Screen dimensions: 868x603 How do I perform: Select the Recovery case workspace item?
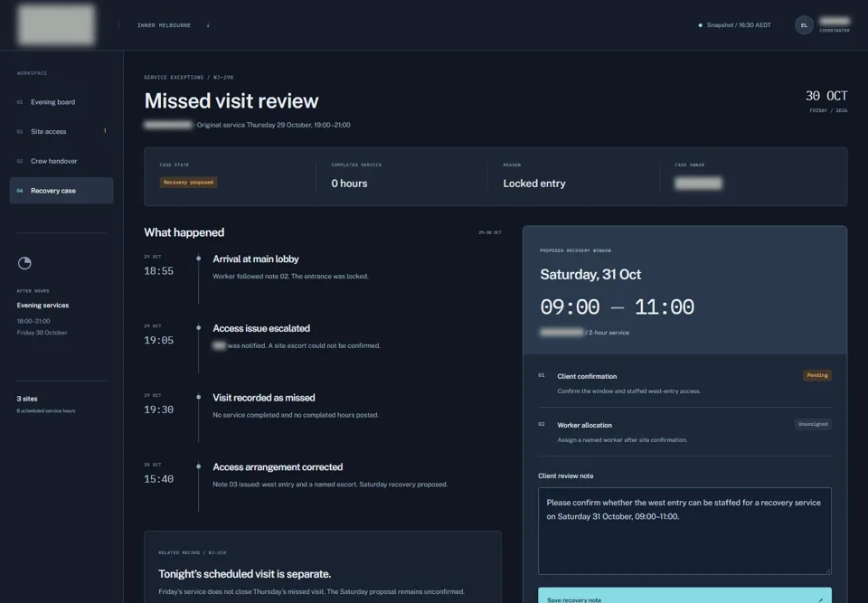[x=61, y=191]
